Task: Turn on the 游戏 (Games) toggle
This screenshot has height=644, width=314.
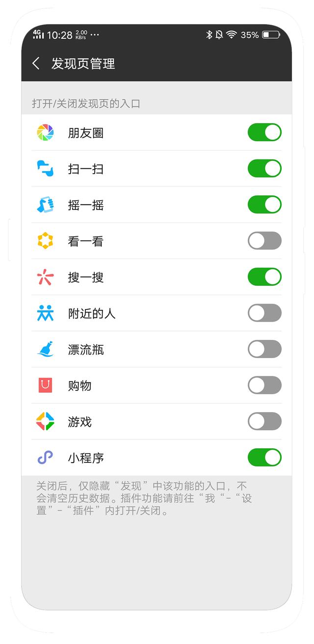Action: click(x=264, y=421)
